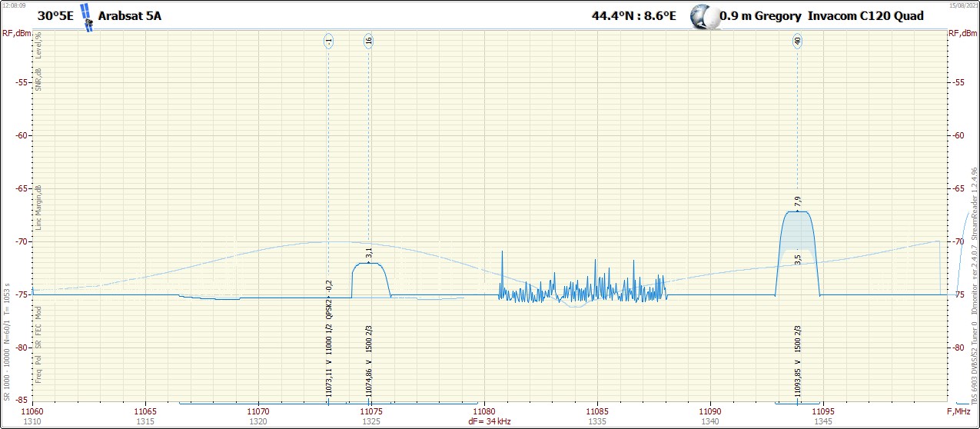Click the top of the 11093 MHz carrier peak

pyautogui.click(x=797, y=211)
